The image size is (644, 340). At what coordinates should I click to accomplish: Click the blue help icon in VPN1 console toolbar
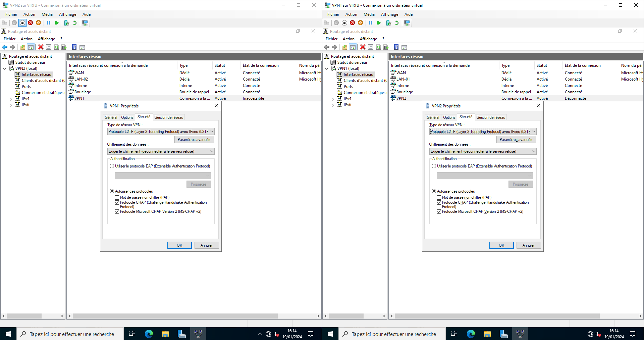tap(396, 47)
